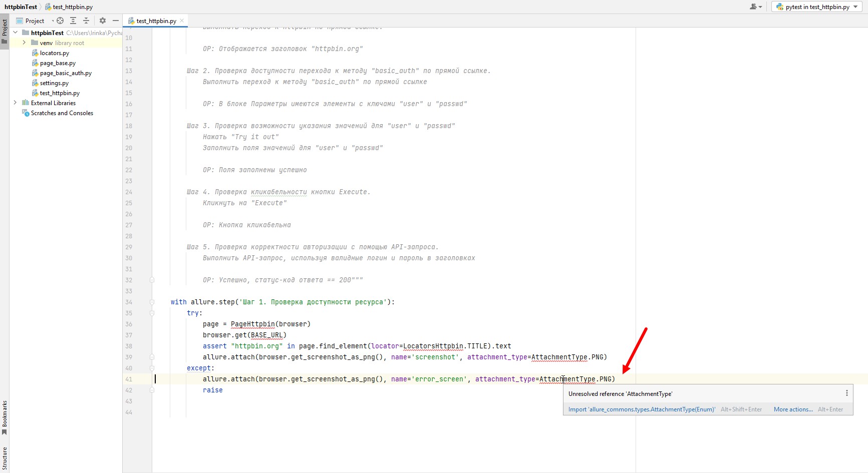
Task: Hide the Project panel with minus icon
Action: pyautogui.click(x=116, y=21)
